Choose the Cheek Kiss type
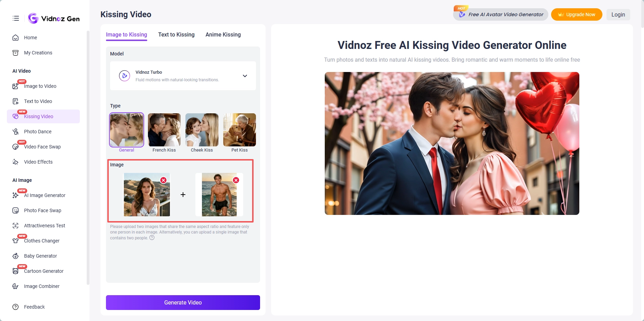This screenshot has height=321, width=644. [x=202, y=130]
